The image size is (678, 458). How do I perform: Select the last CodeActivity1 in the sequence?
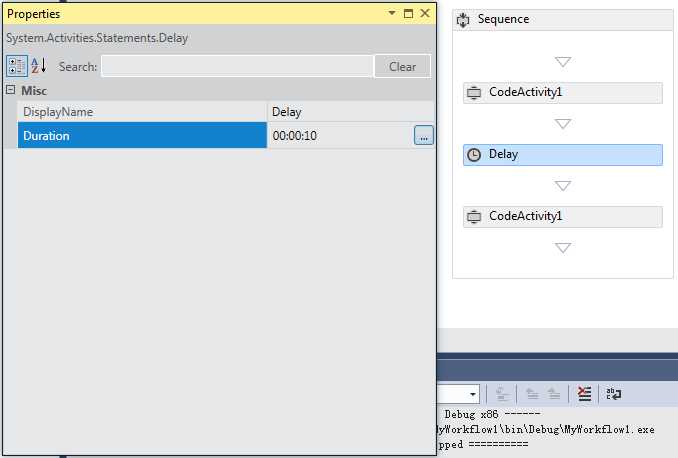pos(563,217)
